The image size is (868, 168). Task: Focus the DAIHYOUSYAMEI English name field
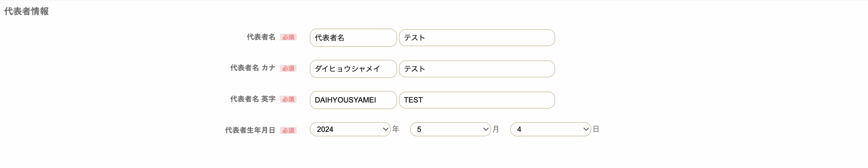[x=353, y=100]
